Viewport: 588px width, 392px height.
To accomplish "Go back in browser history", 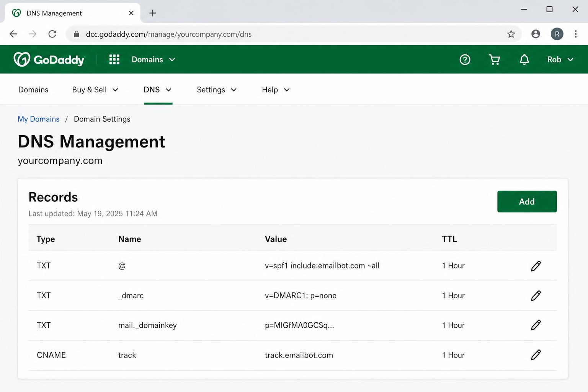I will [x=13, y=34].
